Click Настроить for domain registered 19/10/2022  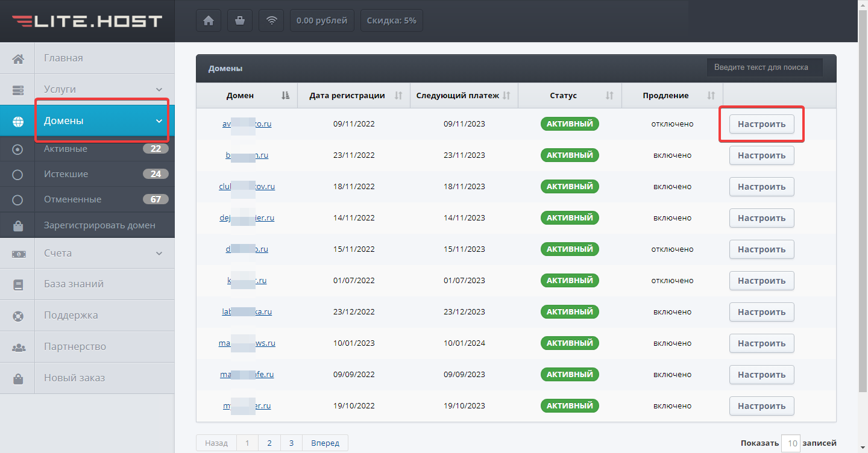click(761, 406)
